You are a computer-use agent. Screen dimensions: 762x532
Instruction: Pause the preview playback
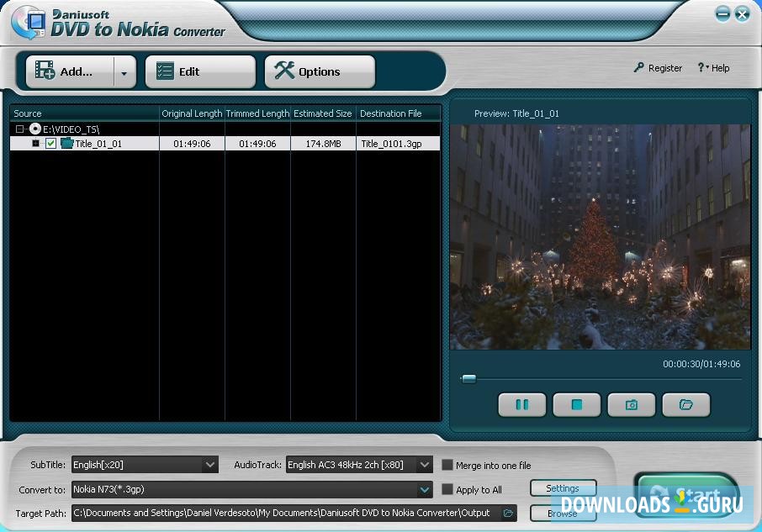click(521, 405)
